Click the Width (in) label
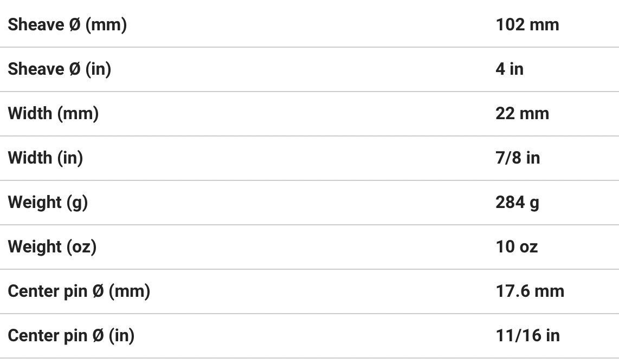This screenshot has width=619, height=364. (x=45, y=158)
